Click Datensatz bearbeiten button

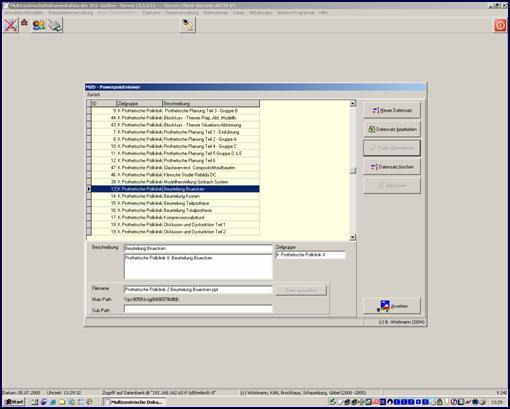coord(392,129)
